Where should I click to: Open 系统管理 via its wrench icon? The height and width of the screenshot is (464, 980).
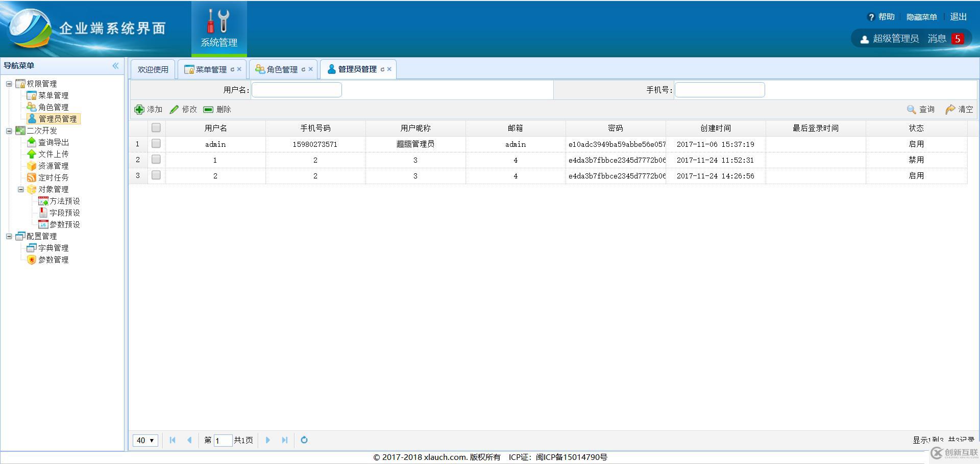[218, 21]
